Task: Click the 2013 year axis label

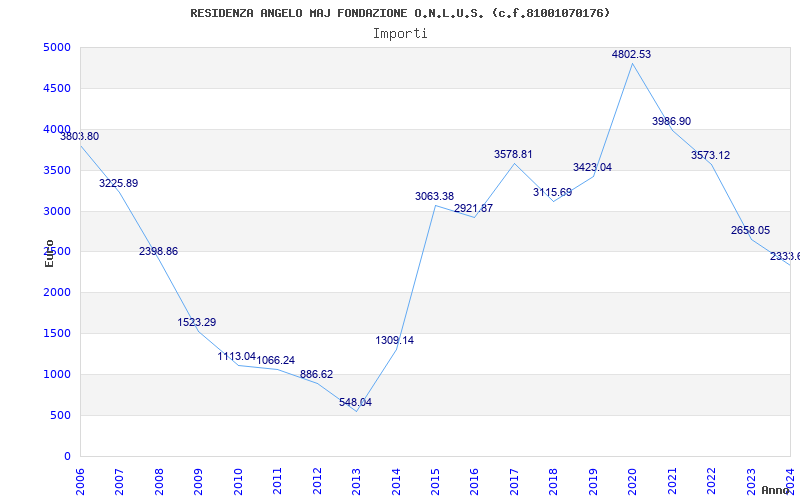Action: pos(356,482)
